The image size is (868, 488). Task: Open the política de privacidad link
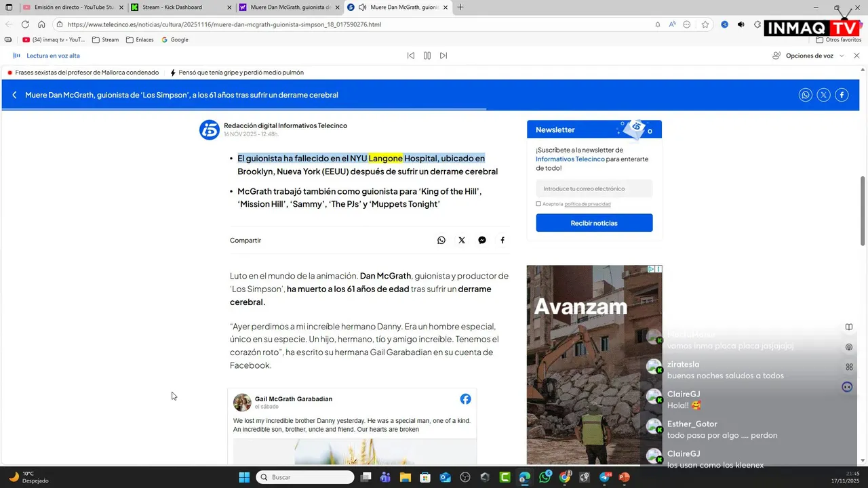tap(588, 204)
